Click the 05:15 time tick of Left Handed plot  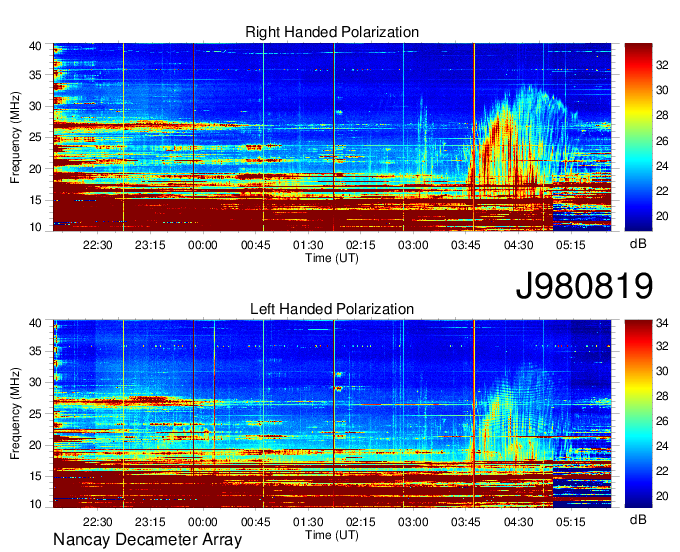click(571, 522)
